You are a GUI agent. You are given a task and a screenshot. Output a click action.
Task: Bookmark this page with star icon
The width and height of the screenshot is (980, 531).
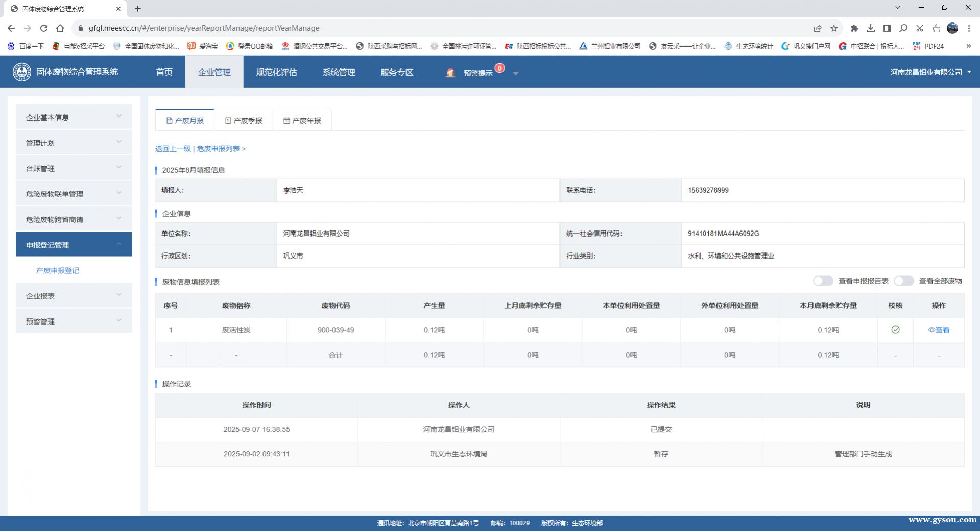coord(834,28)
